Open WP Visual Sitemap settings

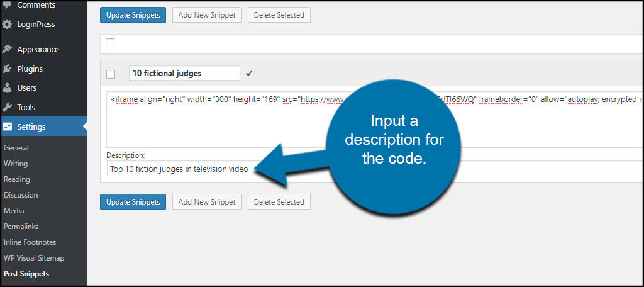click(x=34, y=258)
